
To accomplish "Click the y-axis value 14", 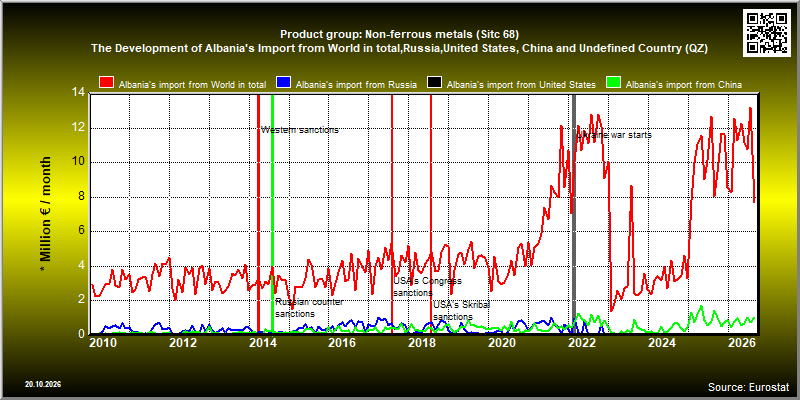I will tap(79, 93).
